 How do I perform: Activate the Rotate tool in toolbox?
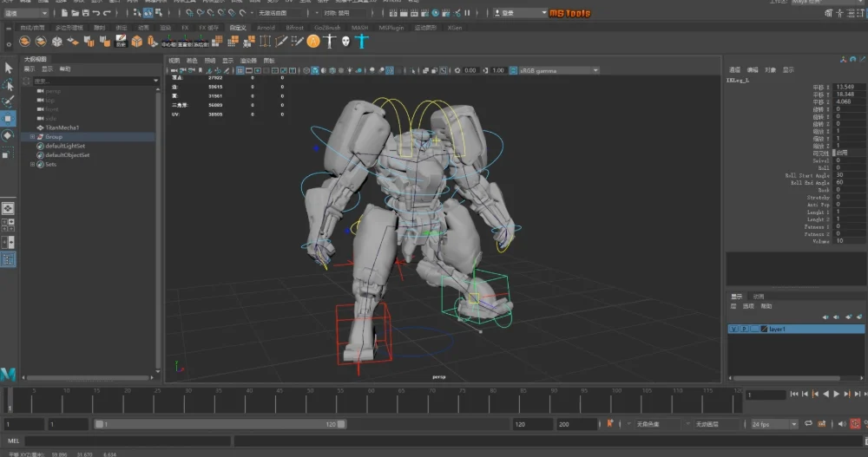click(9, 135)
